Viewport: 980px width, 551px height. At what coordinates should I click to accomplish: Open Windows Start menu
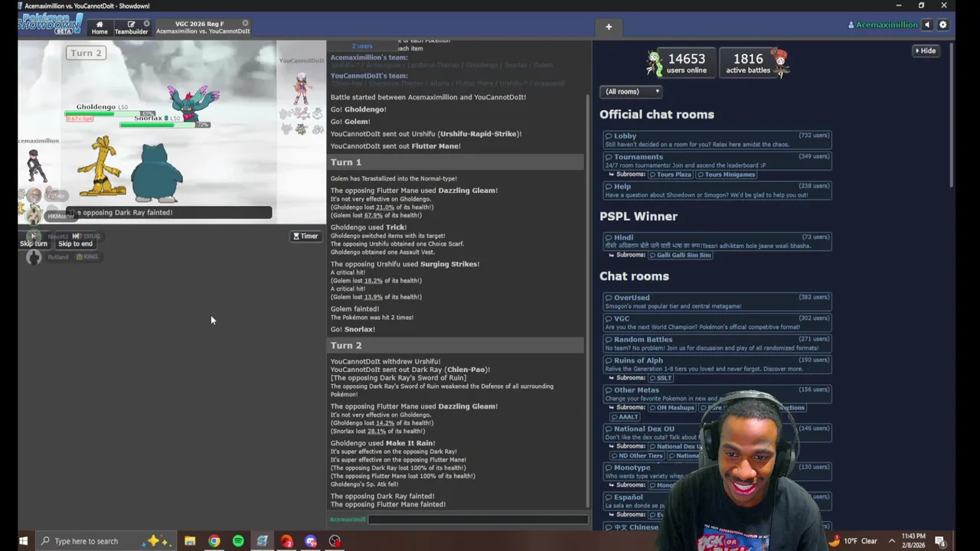[x=23, y=541]
